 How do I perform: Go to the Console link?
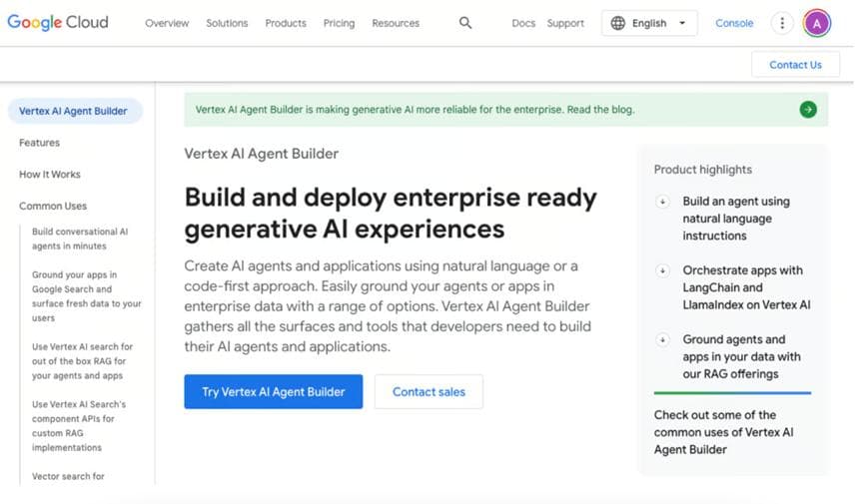(x=734, y=23)
